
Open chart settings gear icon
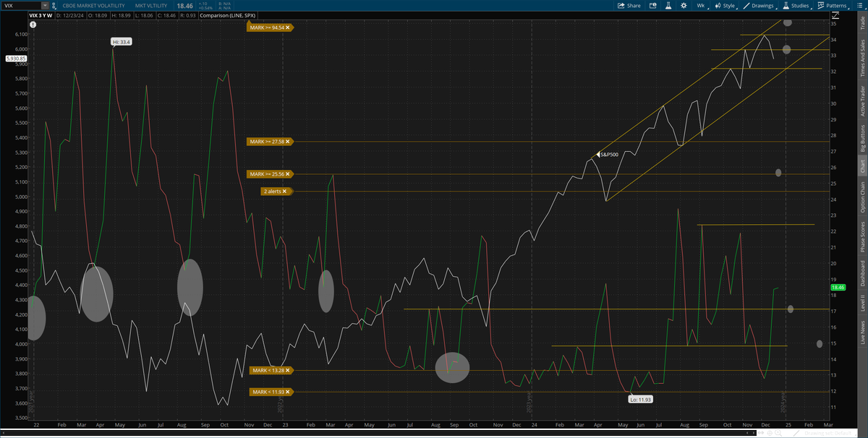684,6
